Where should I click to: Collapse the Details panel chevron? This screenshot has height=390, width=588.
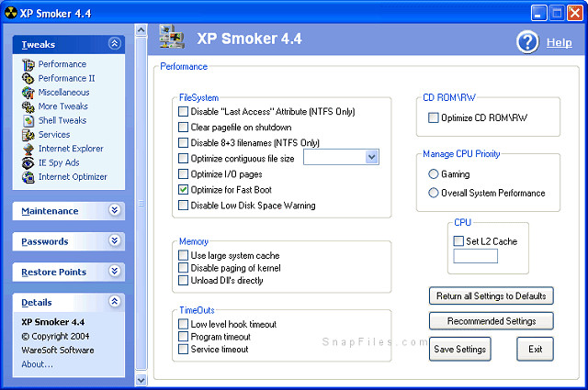point(114,301)
